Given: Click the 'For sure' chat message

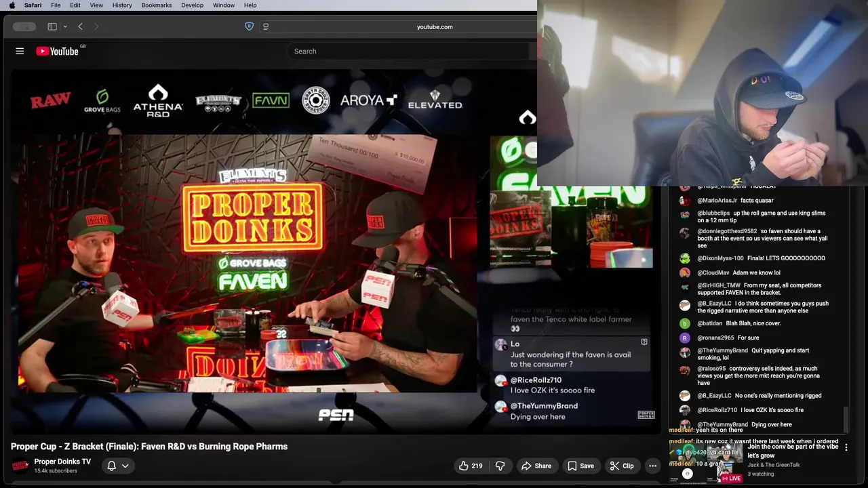Looking at the screenshot, I should coord(748,338).
